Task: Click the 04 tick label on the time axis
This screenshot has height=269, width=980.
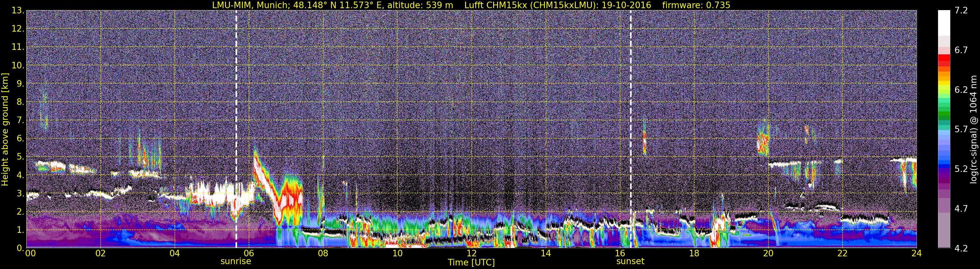Action: tap(175, 253)
